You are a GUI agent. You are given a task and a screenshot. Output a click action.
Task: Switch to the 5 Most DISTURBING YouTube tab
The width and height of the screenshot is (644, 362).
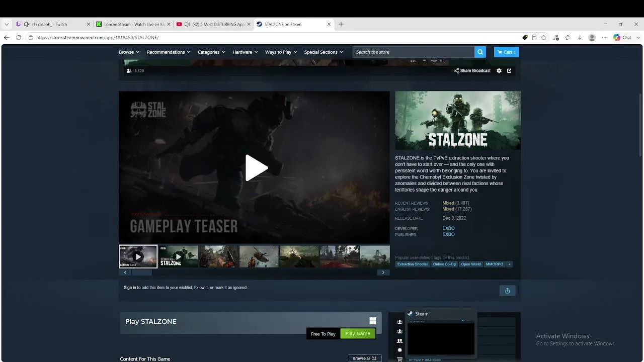[x=214, y=24]
